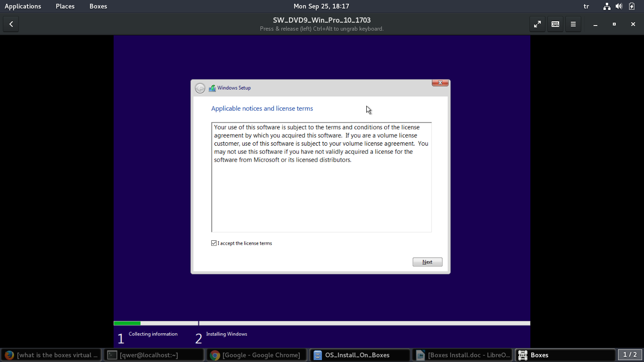
Task: Click the clock showing Mon Sep 25
Action: (321, 6)
